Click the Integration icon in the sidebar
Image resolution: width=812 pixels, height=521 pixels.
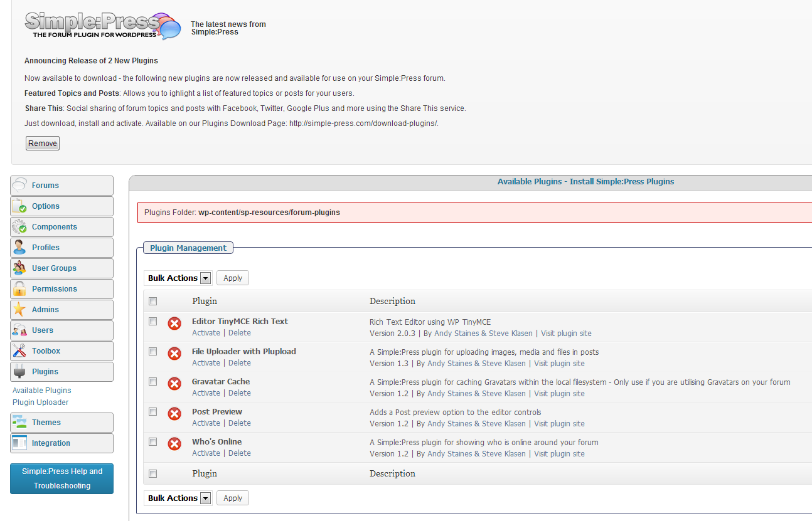19,443
